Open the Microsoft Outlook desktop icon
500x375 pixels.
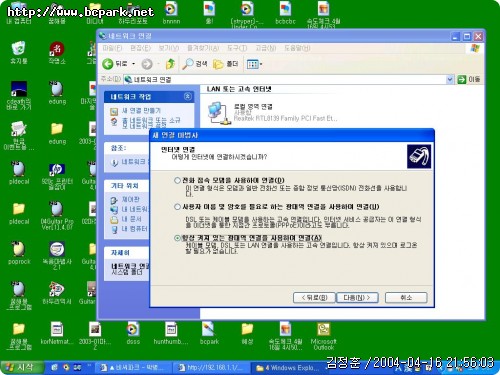[x=323, y=336]
